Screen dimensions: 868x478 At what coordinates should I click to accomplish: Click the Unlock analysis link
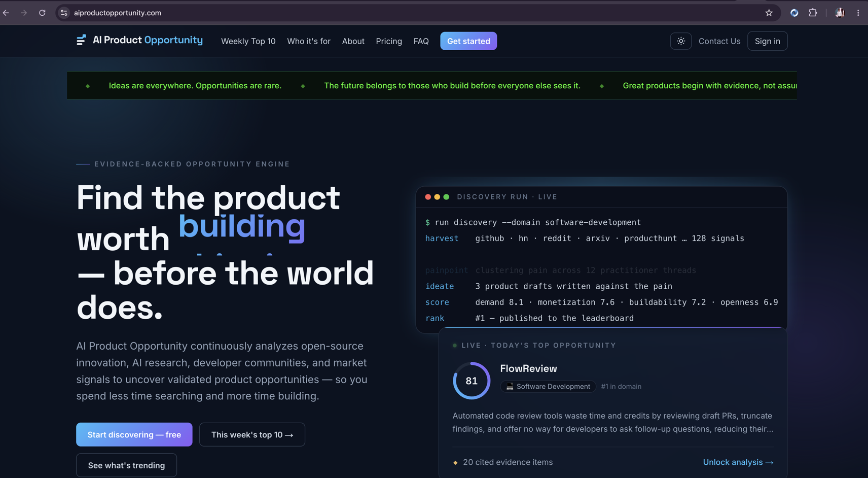[x=738, y=462]
